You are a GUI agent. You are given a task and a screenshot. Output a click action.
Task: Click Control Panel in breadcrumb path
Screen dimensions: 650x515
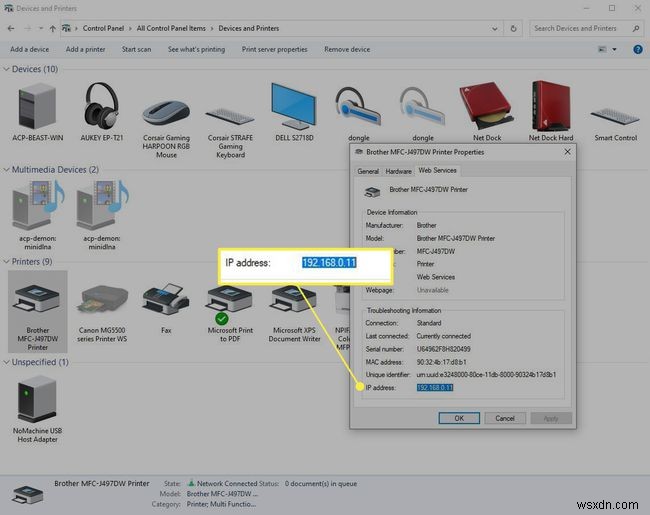pos(103,28)
